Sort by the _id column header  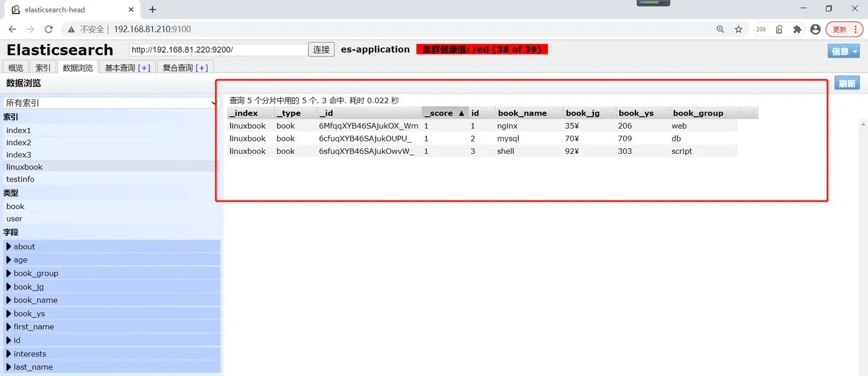coord(369,113)
